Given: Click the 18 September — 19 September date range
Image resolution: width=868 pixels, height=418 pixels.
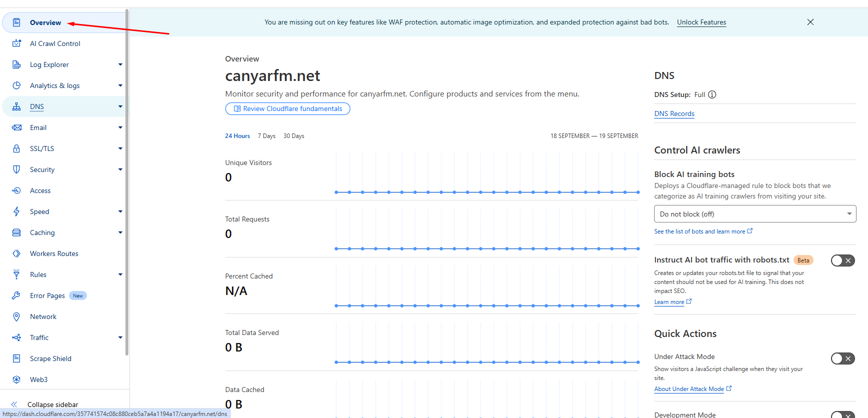Looking at the screenshot, I should pos(594,136).
